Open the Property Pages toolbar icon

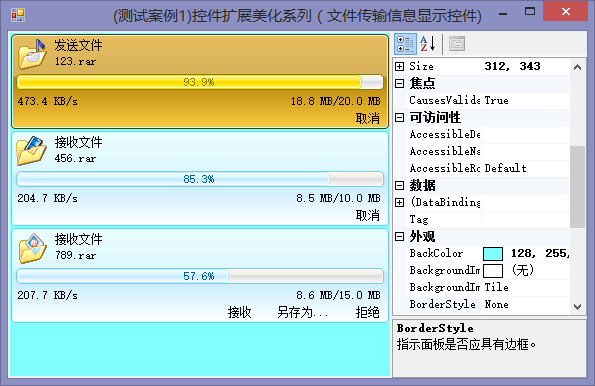coord(457,44)
